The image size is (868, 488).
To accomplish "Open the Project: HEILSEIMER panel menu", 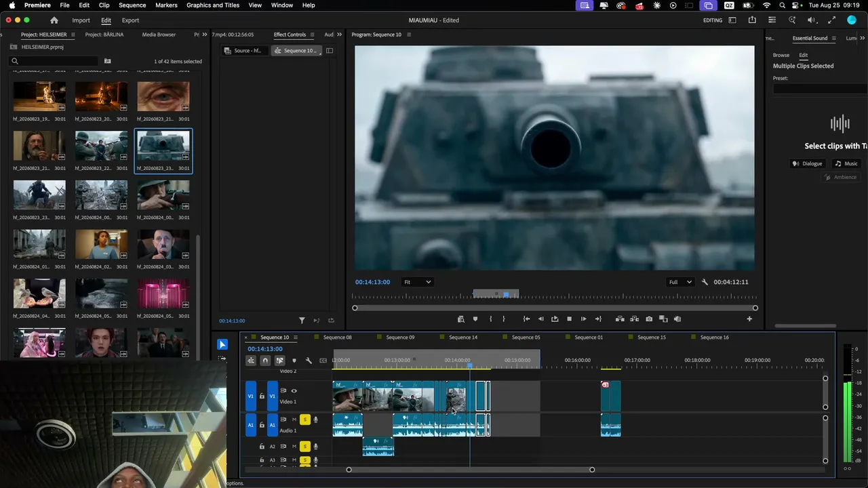I will click(73, 35).
